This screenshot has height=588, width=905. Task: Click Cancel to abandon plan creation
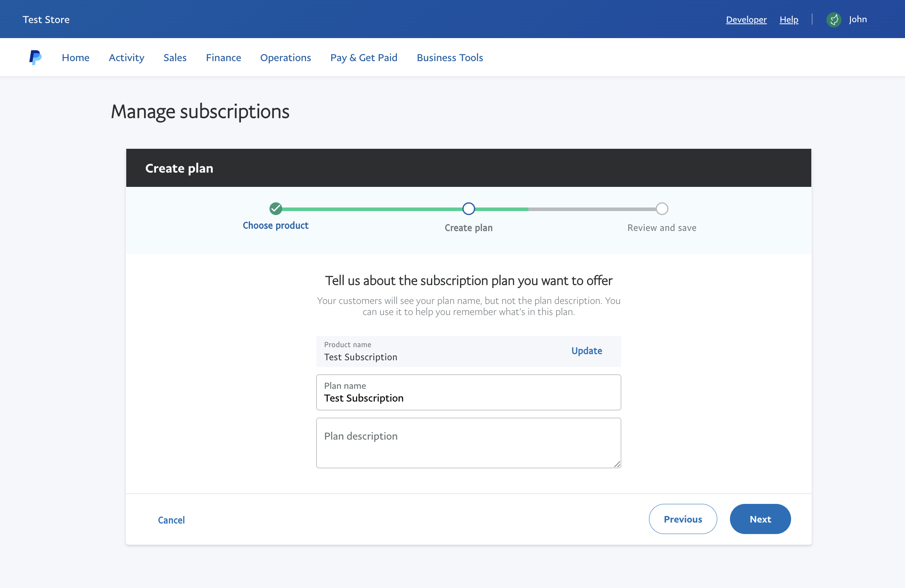171,520
